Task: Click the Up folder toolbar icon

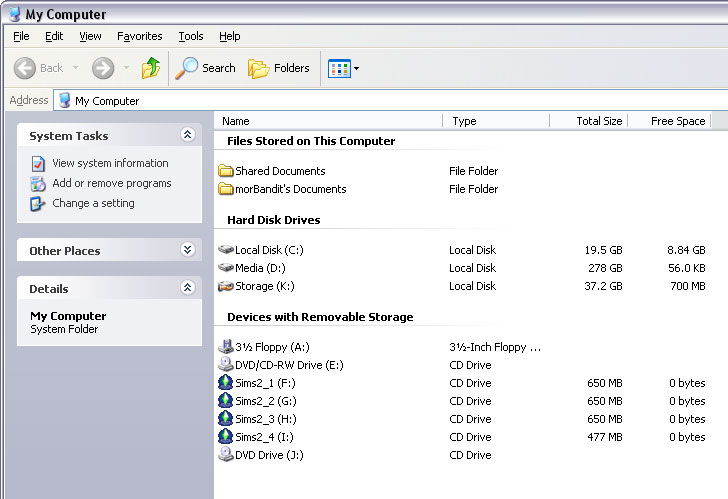Action: (151, 68)
